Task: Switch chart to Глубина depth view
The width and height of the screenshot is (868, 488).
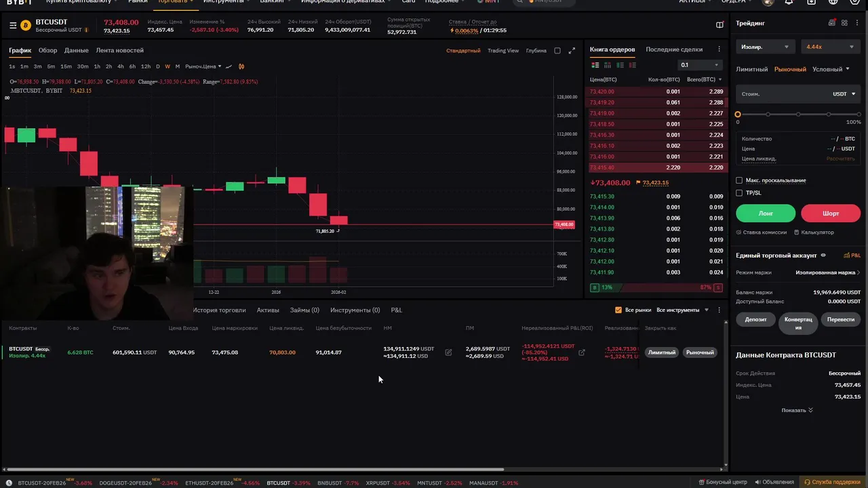Action: [536, 51]
